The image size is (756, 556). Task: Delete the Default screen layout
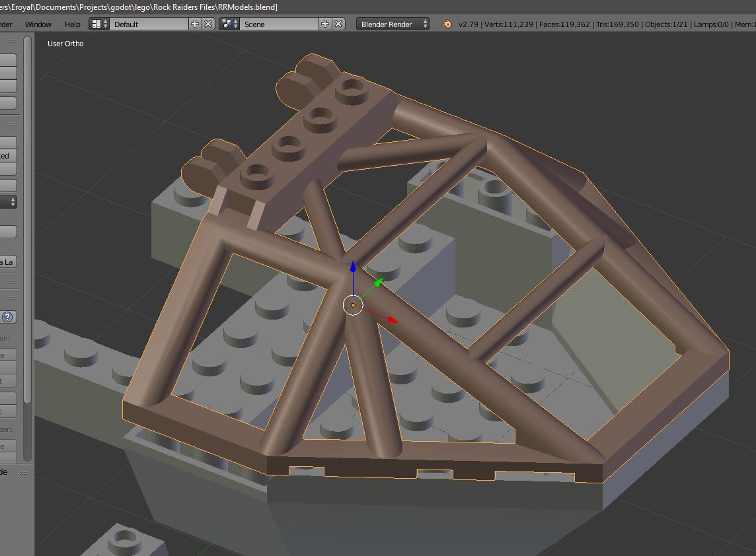208,24
